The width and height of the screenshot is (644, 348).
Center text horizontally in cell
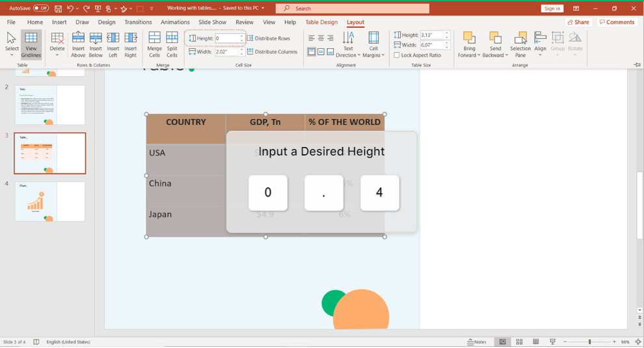pos(321,38)
